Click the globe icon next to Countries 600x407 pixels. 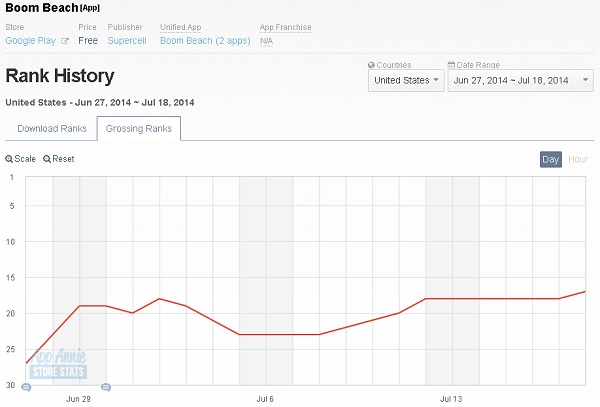tap(371, 65)
